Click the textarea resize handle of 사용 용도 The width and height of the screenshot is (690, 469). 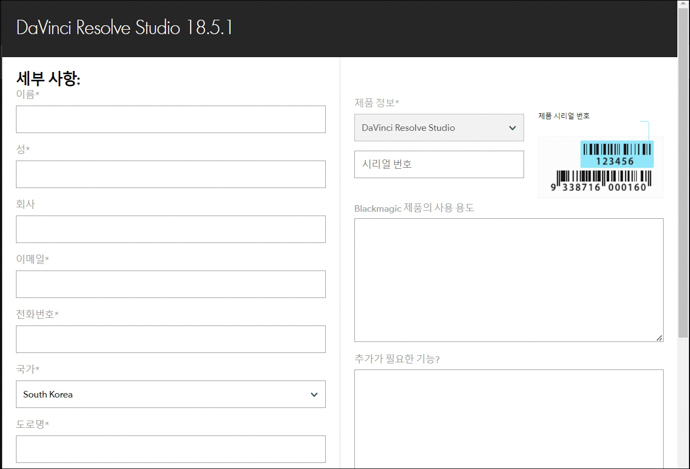[659, 337]
